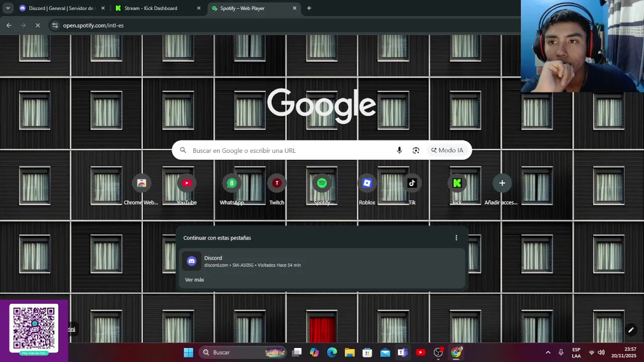Image resolution: width=644 pixels, height=362 pixels.
Task: Search by image with Google Lens icon
Action: point(416,150)
